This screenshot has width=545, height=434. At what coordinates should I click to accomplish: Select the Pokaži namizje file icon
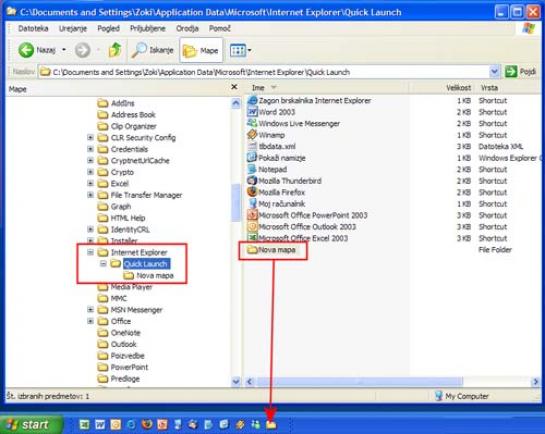pos(252,158)
